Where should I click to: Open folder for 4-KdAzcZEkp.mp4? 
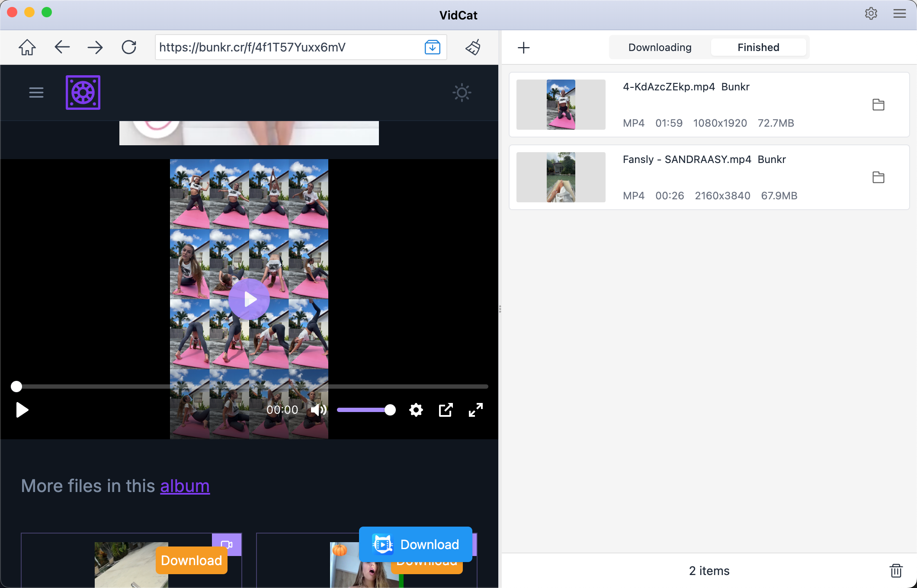[x=879, y=105]
